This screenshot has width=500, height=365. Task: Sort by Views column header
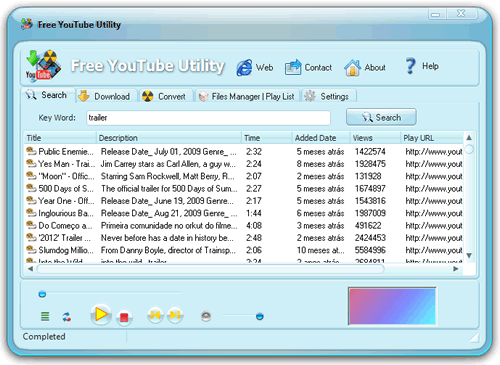(x=376, y=138)
